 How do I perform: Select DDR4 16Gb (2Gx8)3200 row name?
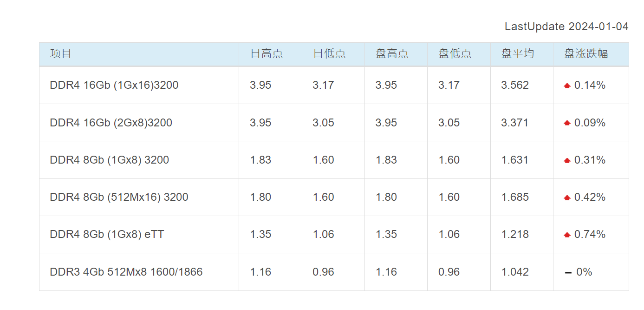(x=111, y=123)
